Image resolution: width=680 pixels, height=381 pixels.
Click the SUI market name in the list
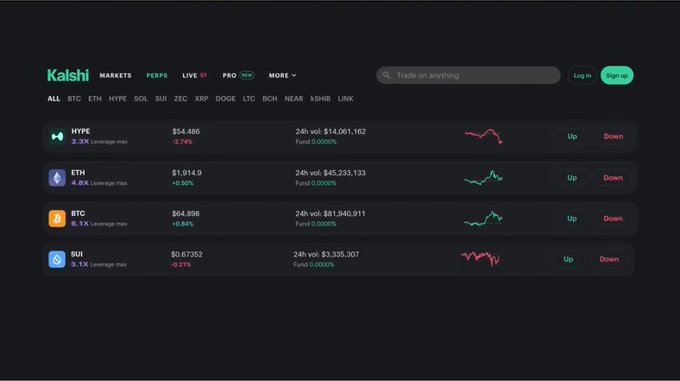(x=77, y=254)
